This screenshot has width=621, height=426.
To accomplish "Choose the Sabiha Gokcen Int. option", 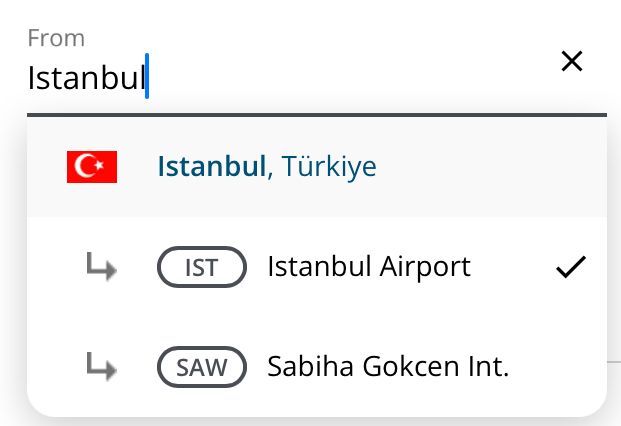I will [x=317, y=367].
